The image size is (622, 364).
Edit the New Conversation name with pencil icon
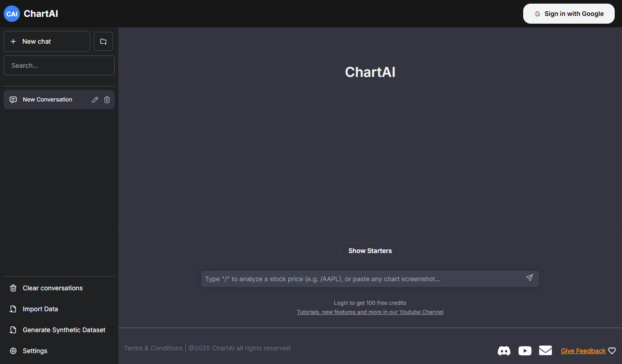click(95, 100)
